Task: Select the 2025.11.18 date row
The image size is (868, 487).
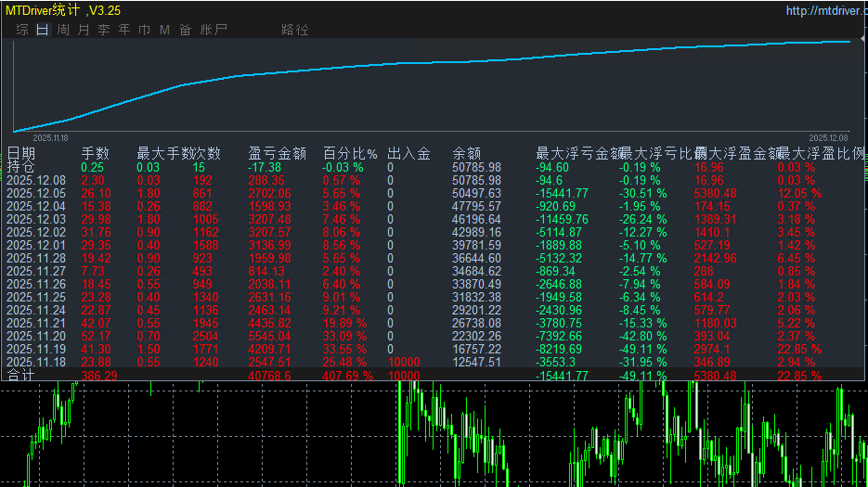Action: tap(36, 363)
